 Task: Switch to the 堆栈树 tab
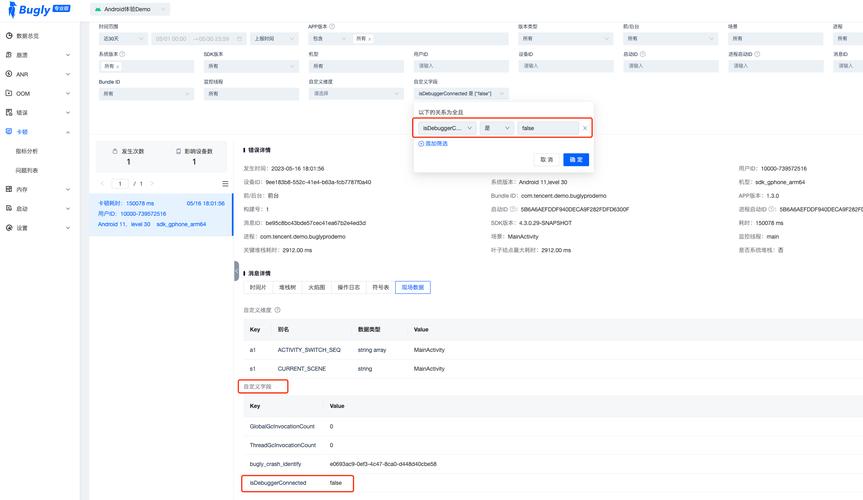(288, 287)
